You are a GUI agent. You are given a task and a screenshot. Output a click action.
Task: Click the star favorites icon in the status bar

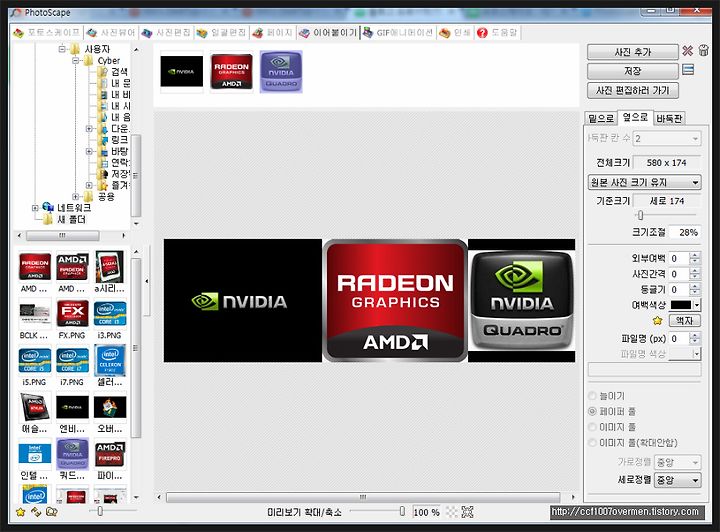pos(20,512)
